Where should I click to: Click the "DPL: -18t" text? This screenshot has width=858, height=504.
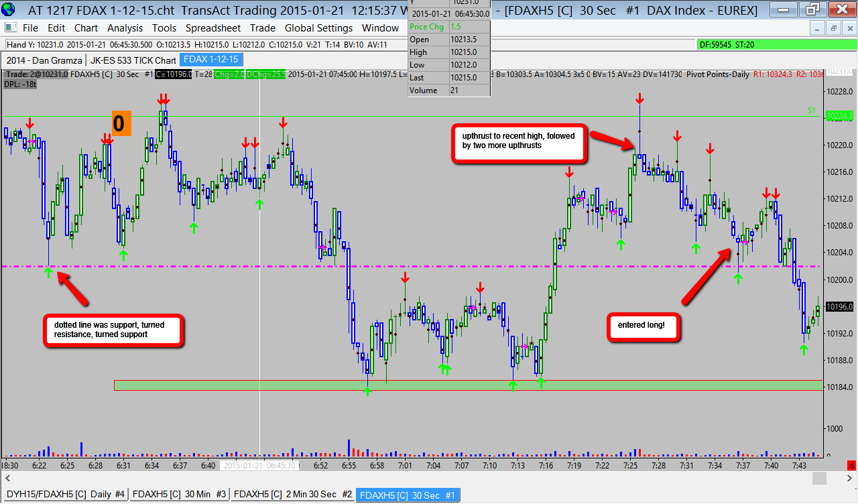click(20, 84)
